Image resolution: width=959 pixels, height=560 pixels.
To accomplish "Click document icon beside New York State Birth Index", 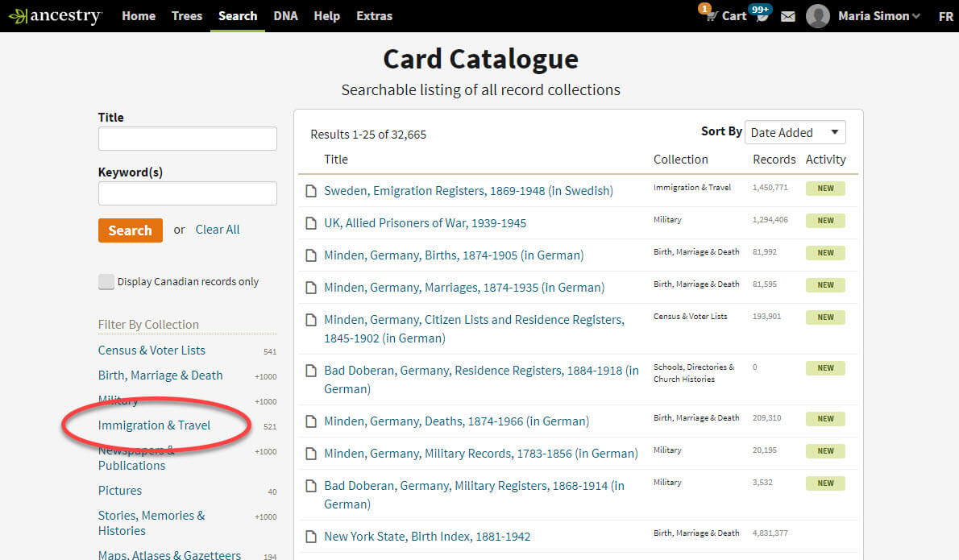I will pos(311,537).
